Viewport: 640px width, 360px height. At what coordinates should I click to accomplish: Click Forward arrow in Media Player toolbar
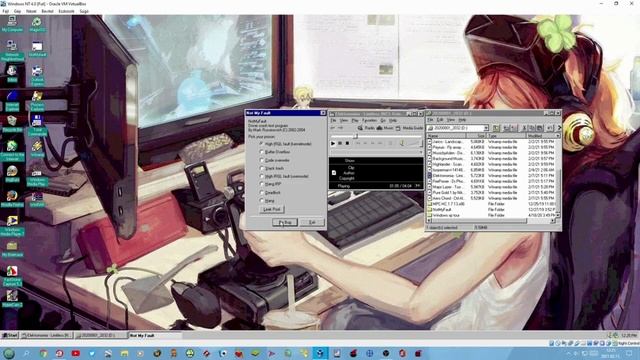coord(340,128)
